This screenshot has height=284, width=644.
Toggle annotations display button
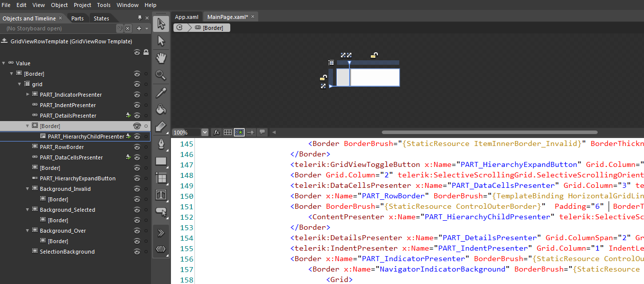click(x=262, y=132)
